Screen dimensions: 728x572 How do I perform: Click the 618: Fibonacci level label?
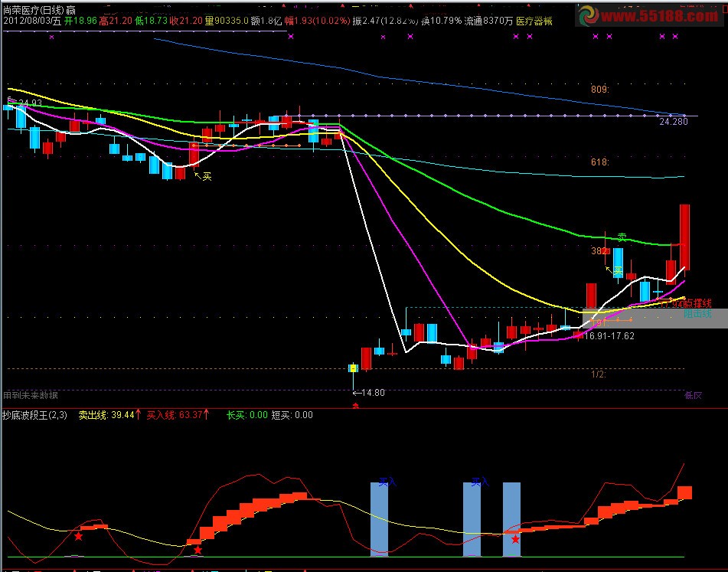pyautogui.click(x=600, y=162)
